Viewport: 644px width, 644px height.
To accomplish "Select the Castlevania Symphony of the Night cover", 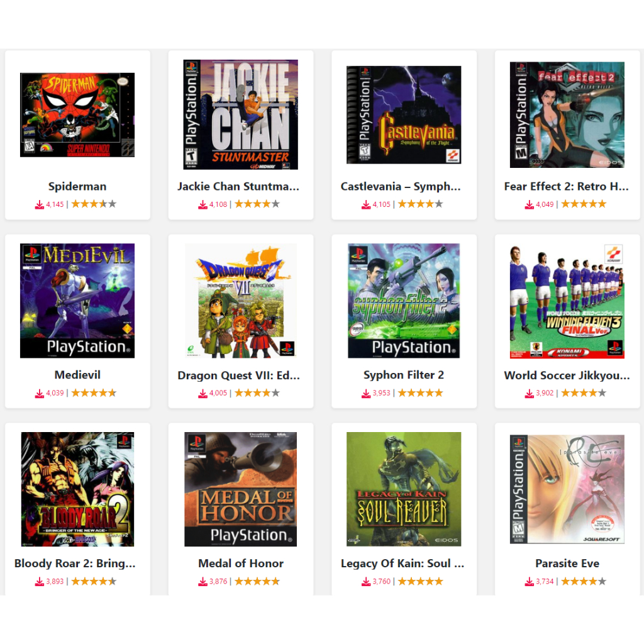I will click(x=404, y=114).
